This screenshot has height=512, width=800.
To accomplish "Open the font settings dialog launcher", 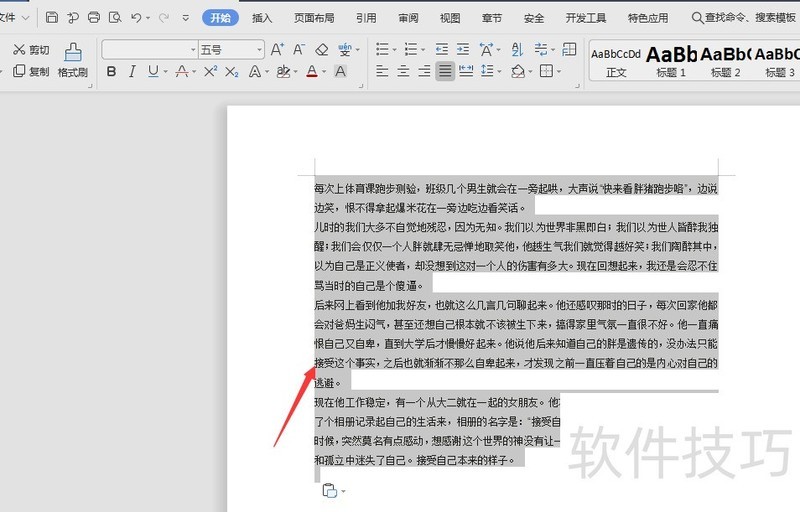I will (x=361, y=86).
